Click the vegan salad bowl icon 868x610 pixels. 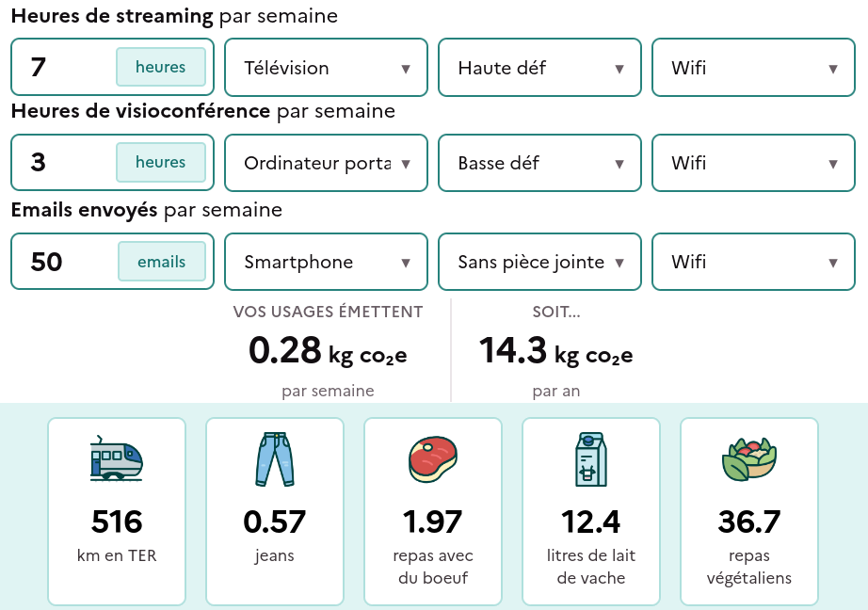pos(749,458)
